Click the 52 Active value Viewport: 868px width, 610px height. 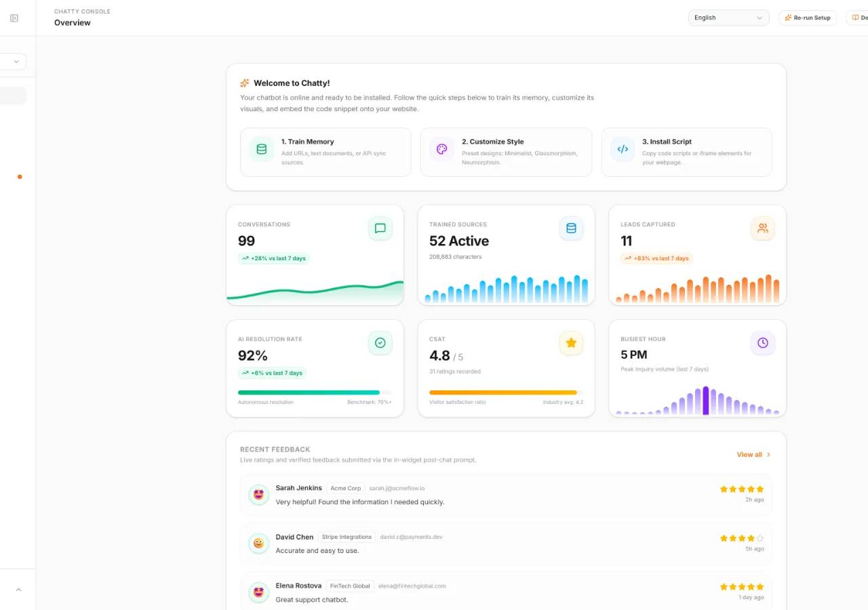click(x=459, y=241)
